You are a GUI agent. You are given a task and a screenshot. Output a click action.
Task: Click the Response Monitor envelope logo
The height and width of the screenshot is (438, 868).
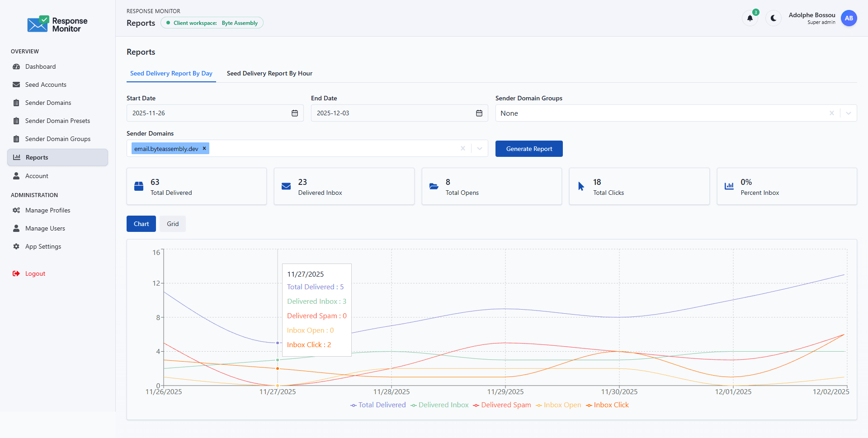coord(38,24)
